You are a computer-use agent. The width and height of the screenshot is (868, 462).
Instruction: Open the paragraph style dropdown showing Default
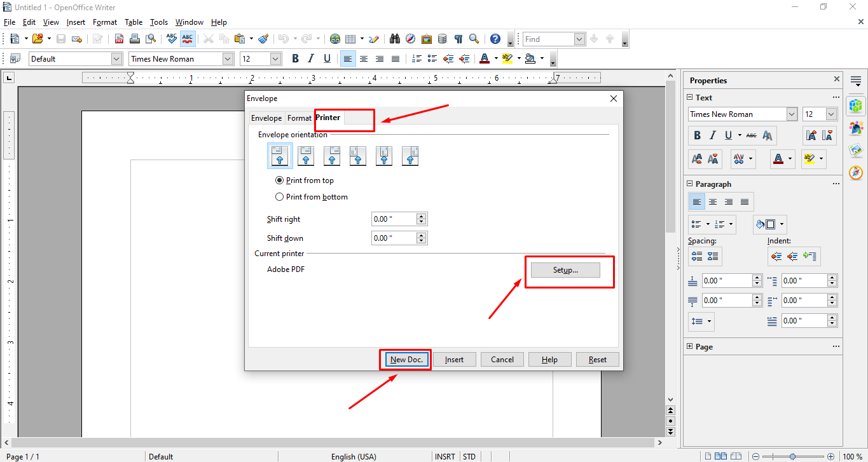pos(116,58)
